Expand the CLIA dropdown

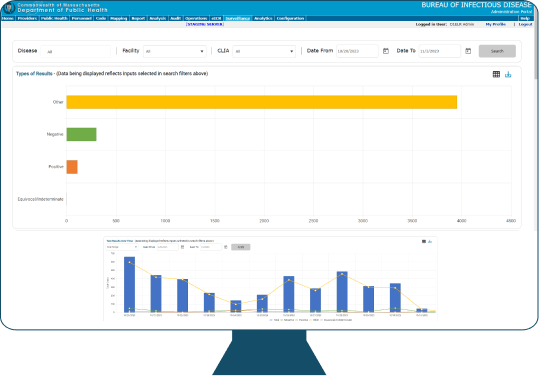point(264,51)
